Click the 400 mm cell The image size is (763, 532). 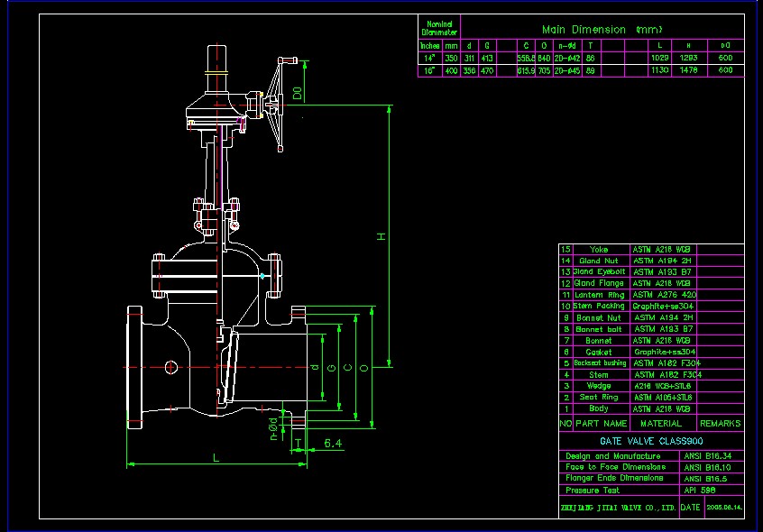[451, 70]
